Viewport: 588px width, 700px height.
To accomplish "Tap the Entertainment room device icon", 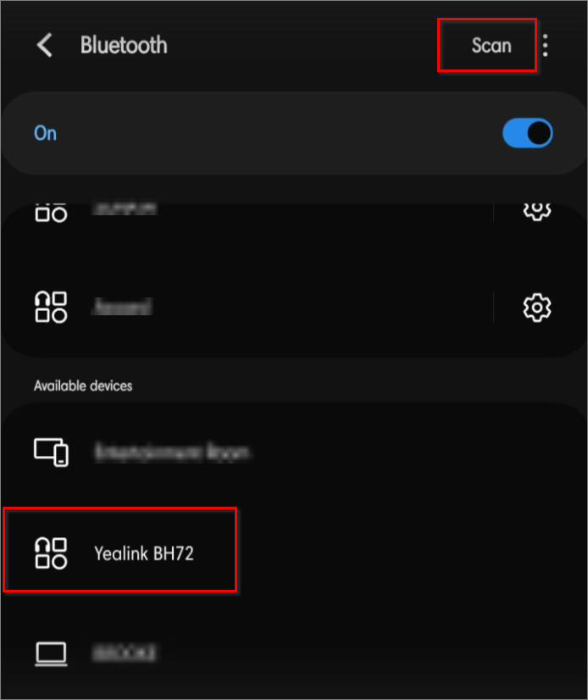I will coord(50,452).
